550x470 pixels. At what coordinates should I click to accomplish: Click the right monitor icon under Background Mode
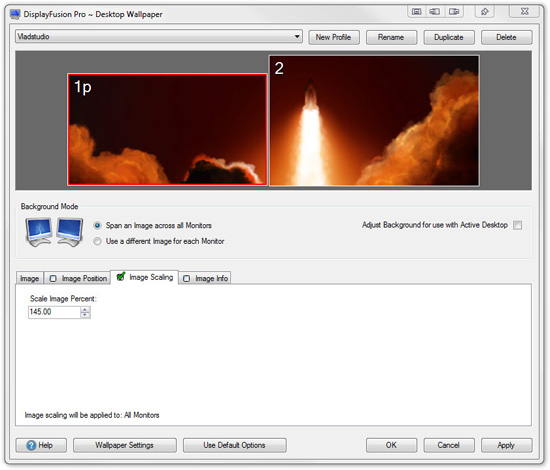[x=70, y=232]
